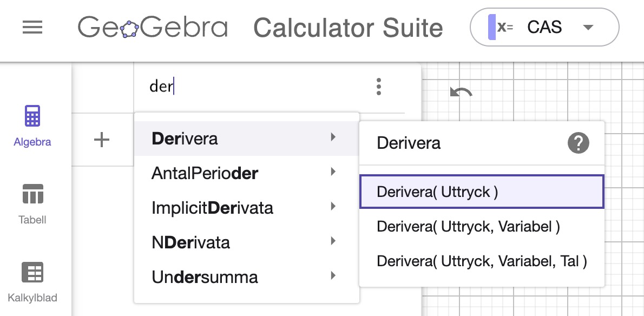Select Derivera( Uttryck, Variabel ) option
This screenshot has height=316, width=644.
pos(468,227)
